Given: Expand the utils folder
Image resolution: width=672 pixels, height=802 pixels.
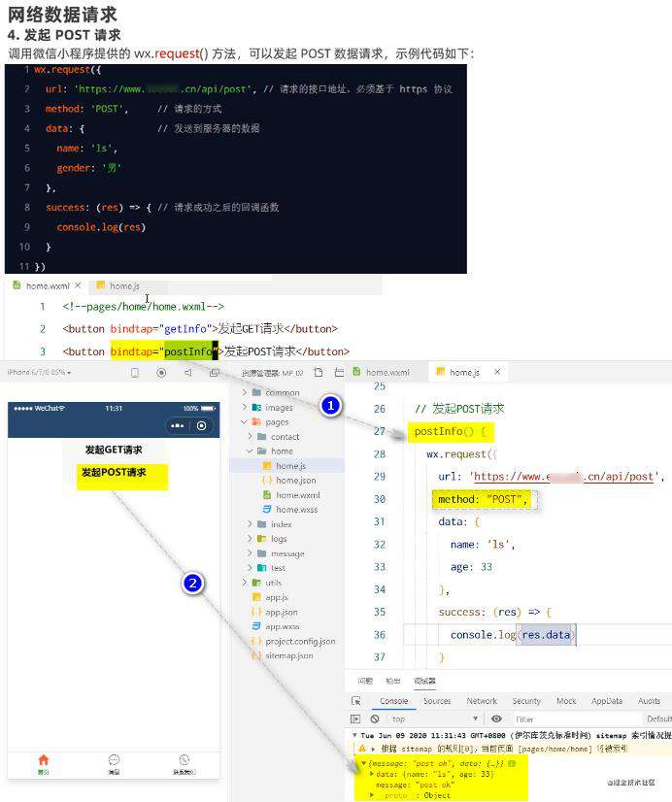Looking at the screenshot, I should (245, 583).
